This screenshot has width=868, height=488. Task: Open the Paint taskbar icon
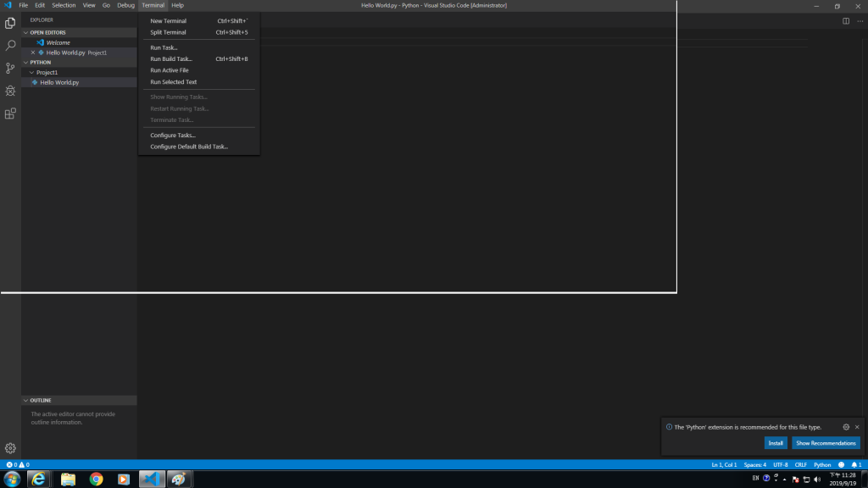[178, 480]
